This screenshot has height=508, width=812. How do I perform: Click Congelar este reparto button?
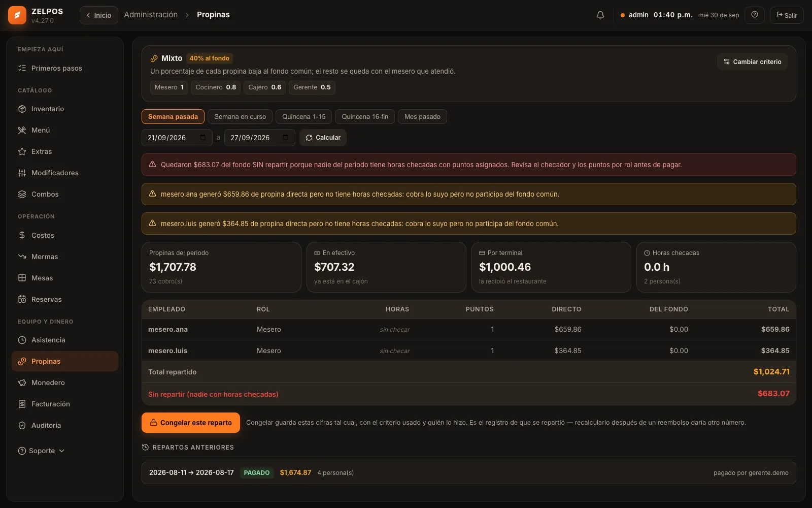pos(191,423)
